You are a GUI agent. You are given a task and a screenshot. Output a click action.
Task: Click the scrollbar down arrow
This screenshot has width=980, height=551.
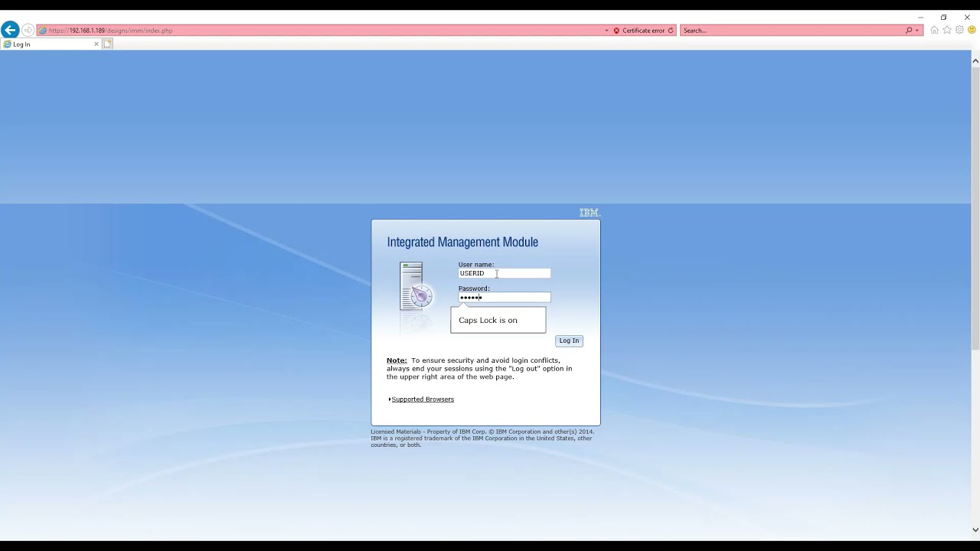[x=975, y=530]
